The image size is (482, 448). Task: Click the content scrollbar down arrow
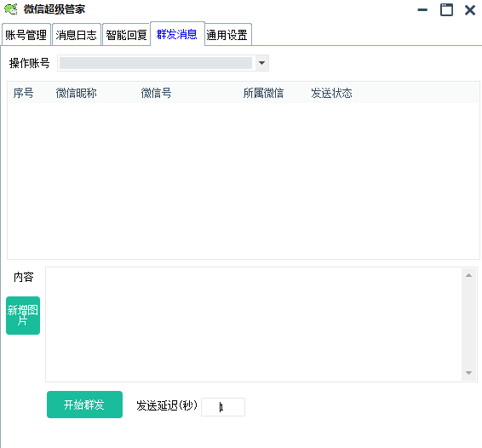[468, 373]
